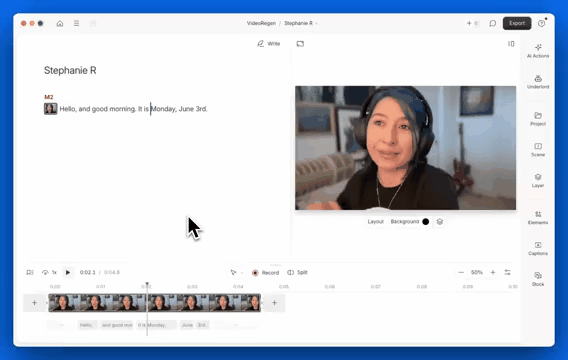
Task: Click 'June 3rd.' in the transcript
Action: [193, 109]
